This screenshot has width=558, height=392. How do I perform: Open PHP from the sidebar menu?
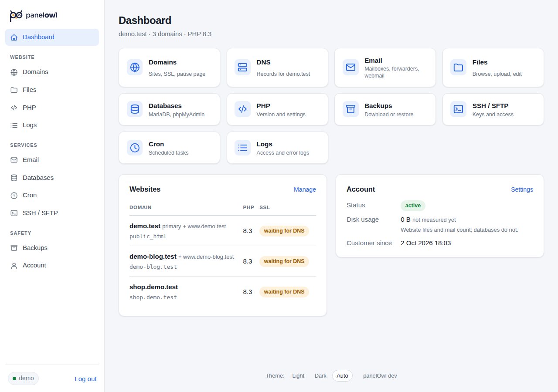click(52, 108)
